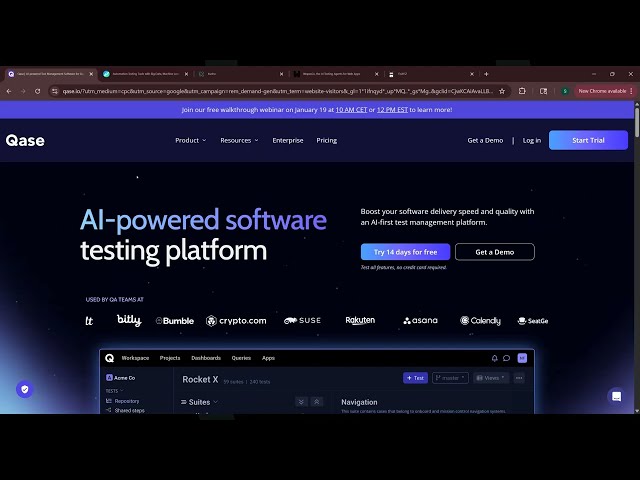The image size is (640, 480).
Task: Click the address bar URL
Action: 278,91
